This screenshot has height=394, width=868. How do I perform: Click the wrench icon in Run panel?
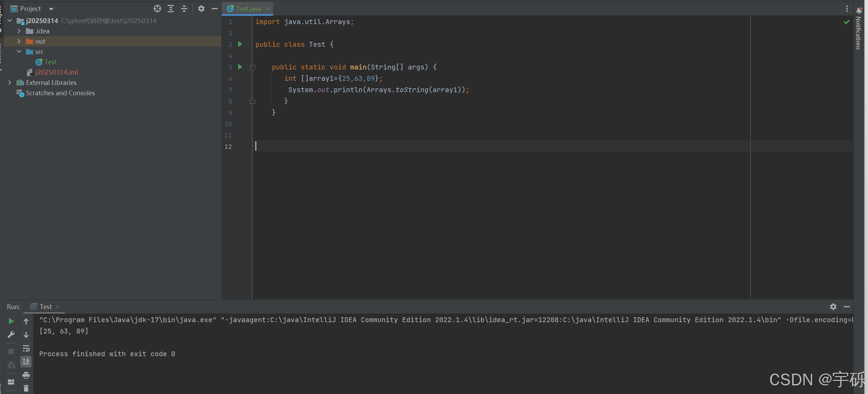tap(11, 335)
